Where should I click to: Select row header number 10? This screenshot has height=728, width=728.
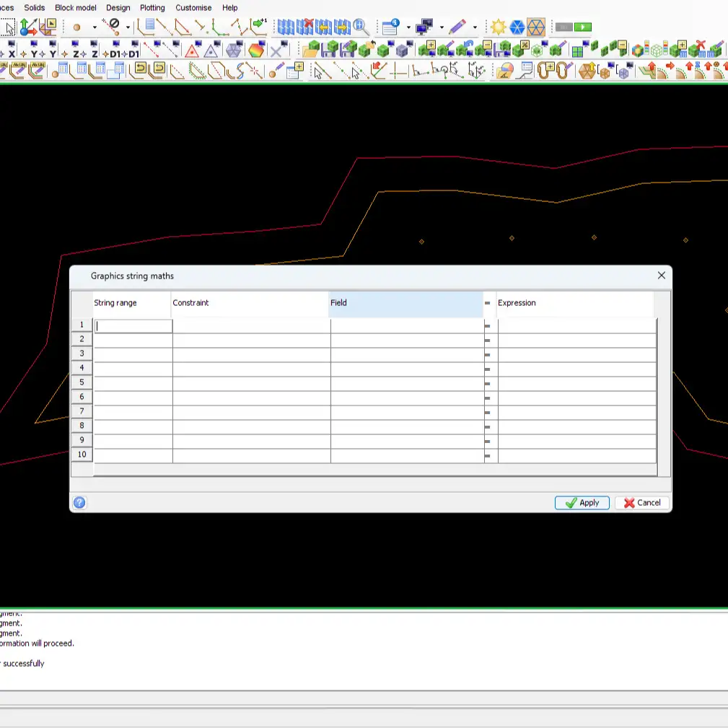82,454
